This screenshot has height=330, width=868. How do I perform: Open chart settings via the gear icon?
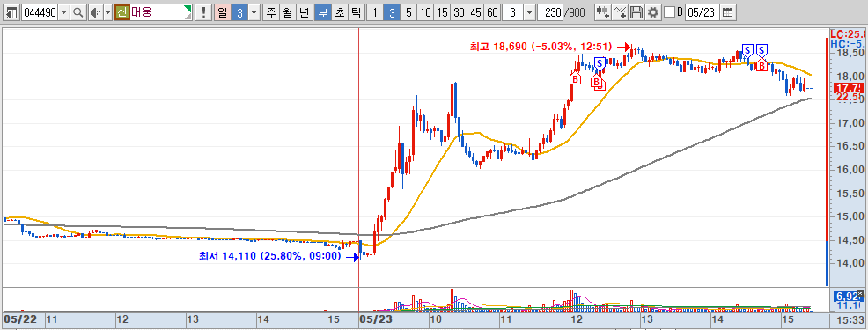pyautogui.click(x=654, y=12)
